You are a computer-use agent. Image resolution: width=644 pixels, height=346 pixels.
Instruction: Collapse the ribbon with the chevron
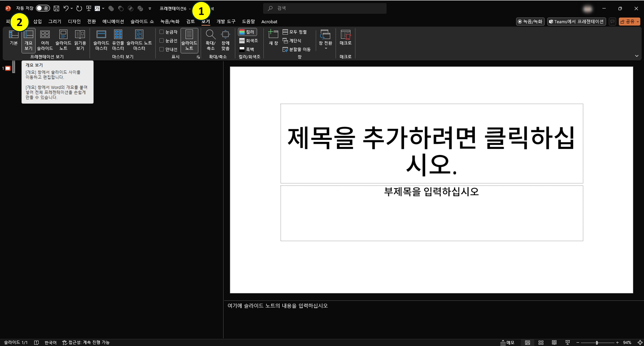point(637,56)
